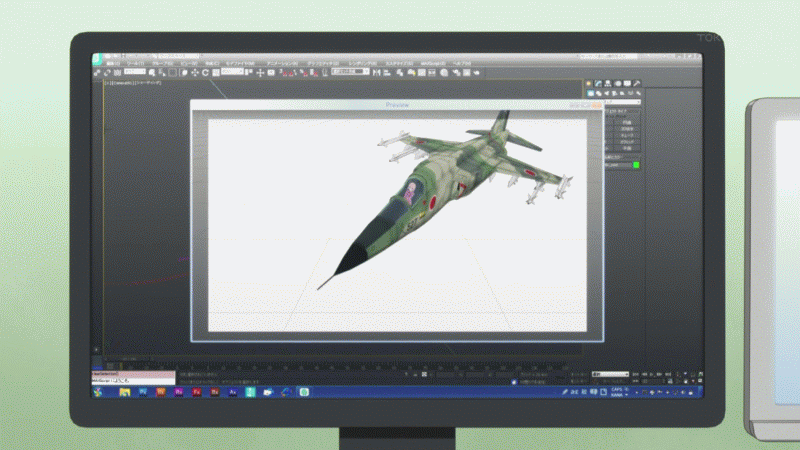Toggle Window/Crossing selection mode
The image size is (800, 450).
(x=183, y=72)
